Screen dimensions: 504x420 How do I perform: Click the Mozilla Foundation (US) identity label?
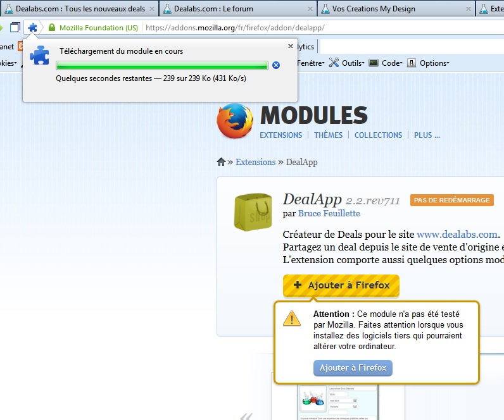[x=99, y=28]
